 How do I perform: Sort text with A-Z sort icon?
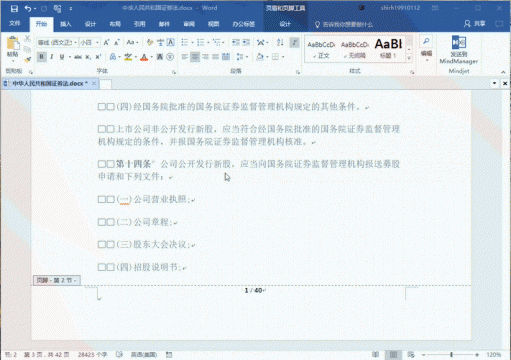pos(280,42)
